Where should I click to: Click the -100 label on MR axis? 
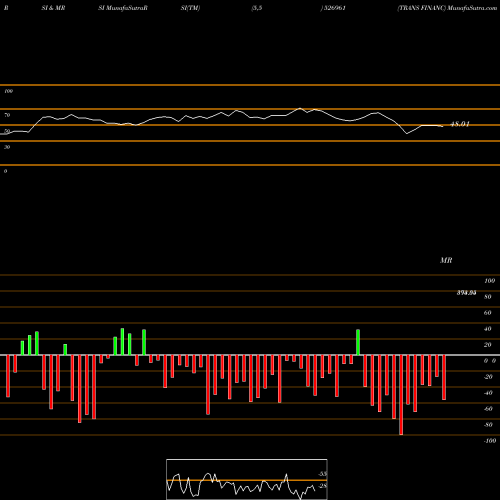click(490, 441)
